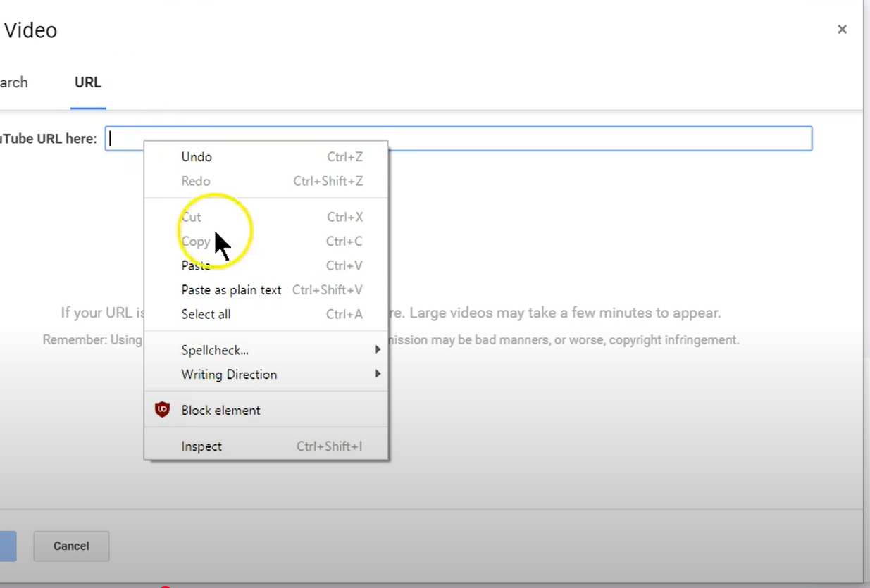
Task: Open Inspect from the context menu
Action: coord(201,446)
